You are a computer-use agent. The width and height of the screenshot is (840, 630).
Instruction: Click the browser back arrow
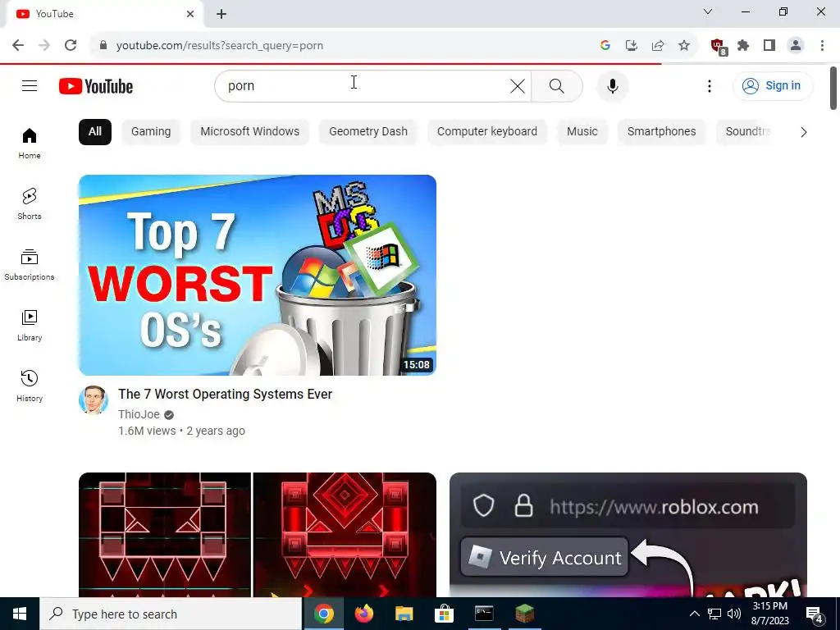[18, 46]
